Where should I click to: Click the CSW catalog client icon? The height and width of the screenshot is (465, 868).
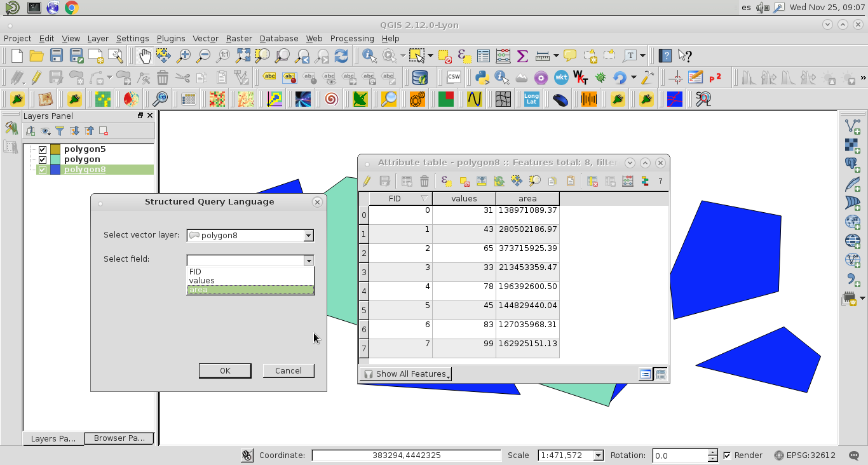point(454,77)
